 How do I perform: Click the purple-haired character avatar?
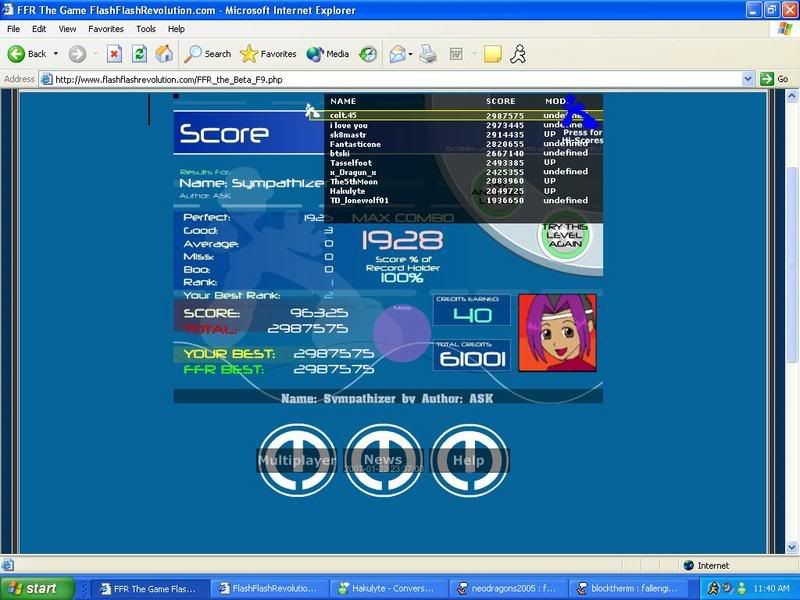(557, 333)
